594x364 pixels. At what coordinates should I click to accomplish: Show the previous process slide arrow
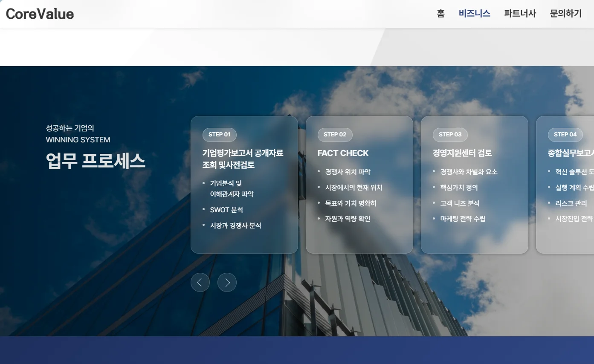coord(200,283)
